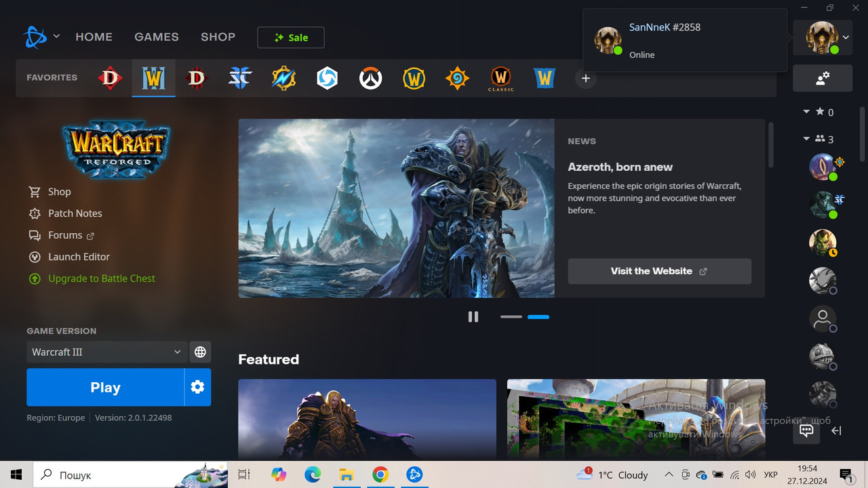Open the Hearthstone favorite icon
The height and width of the screenshot is (488, 868).
click(x=457, y=78)
